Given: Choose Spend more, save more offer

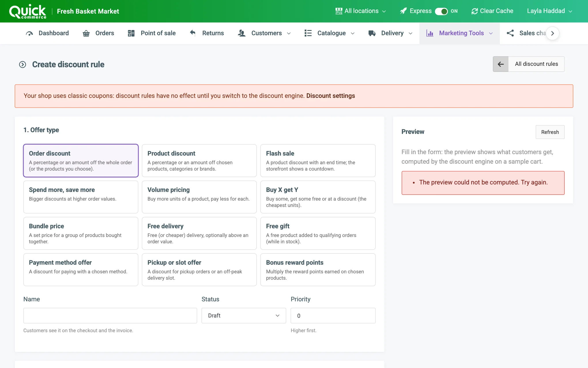Looking at the screenshot, I should point(81,197).
